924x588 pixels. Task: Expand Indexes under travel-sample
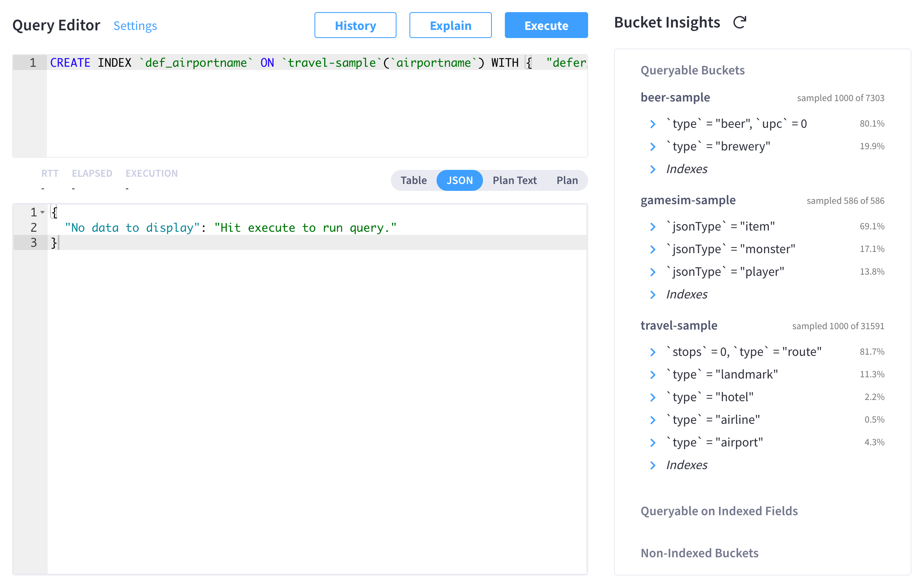point(653,465)
